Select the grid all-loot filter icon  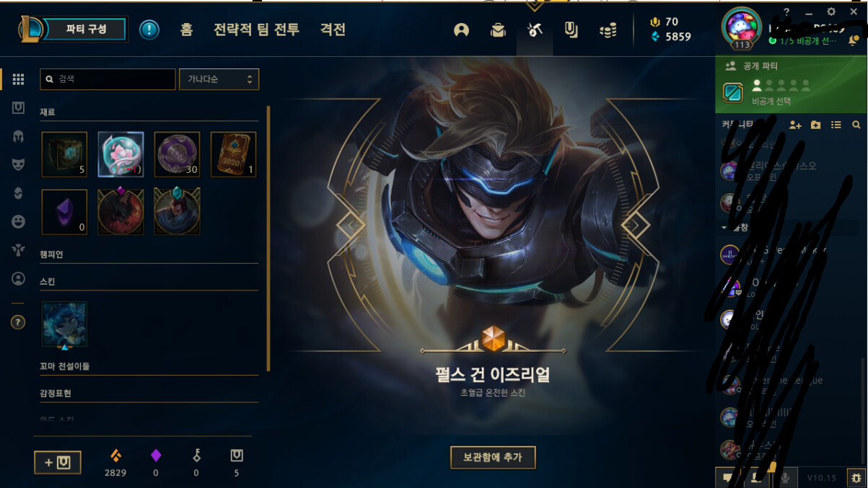click(19, 79)
